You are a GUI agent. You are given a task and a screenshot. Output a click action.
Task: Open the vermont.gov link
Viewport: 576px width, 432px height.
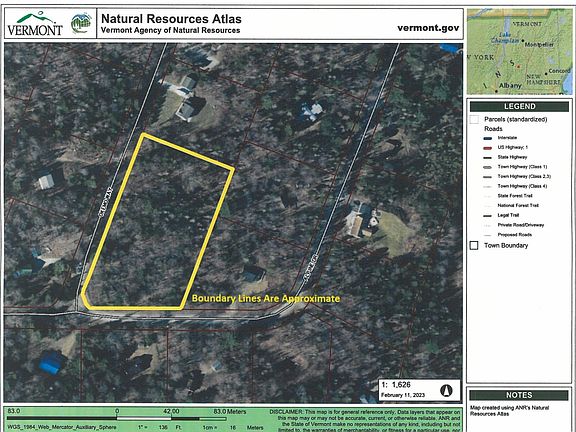tap(428, 28)
